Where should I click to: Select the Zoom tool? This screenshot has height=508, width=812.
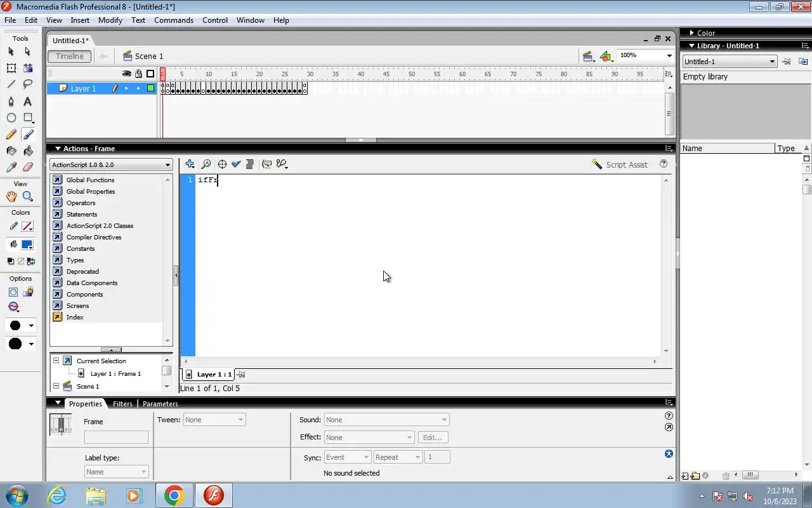(28, 197)
